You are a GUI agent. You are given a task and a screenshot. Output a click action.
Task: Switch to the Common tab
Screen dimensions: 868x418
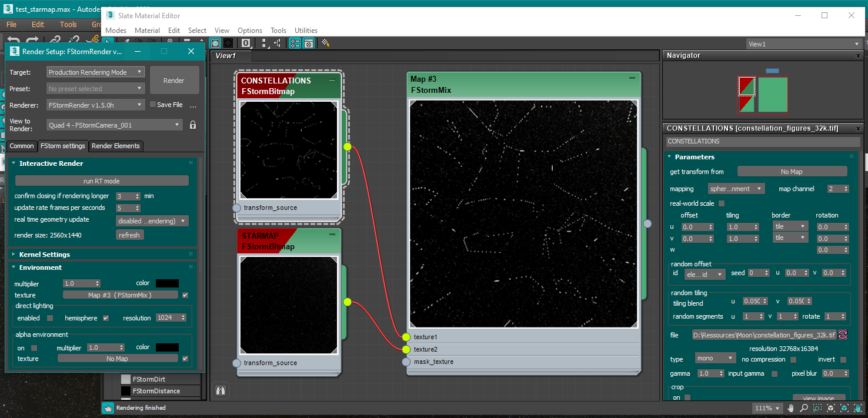(22, 146)
